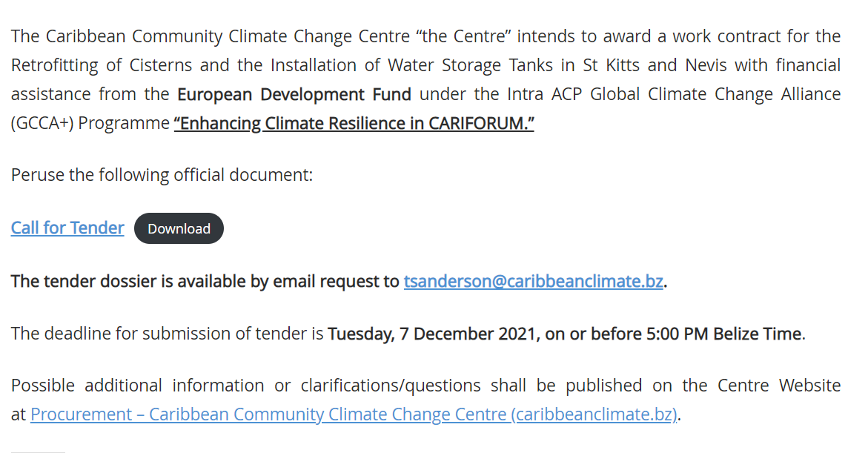This screenshot has height=453, width=868.
Task: Click the underlined "Enhancing Climate Resilience in CARIFORUM" text
Action: point(354,123)
